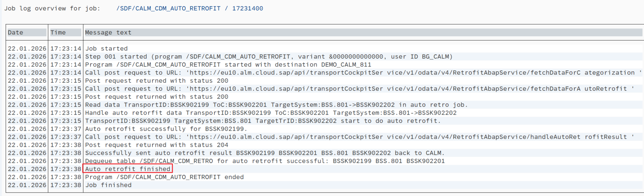Select 'Post request returned with status 204'
This screenshot has height=196, width=644.
coord(157,145)
